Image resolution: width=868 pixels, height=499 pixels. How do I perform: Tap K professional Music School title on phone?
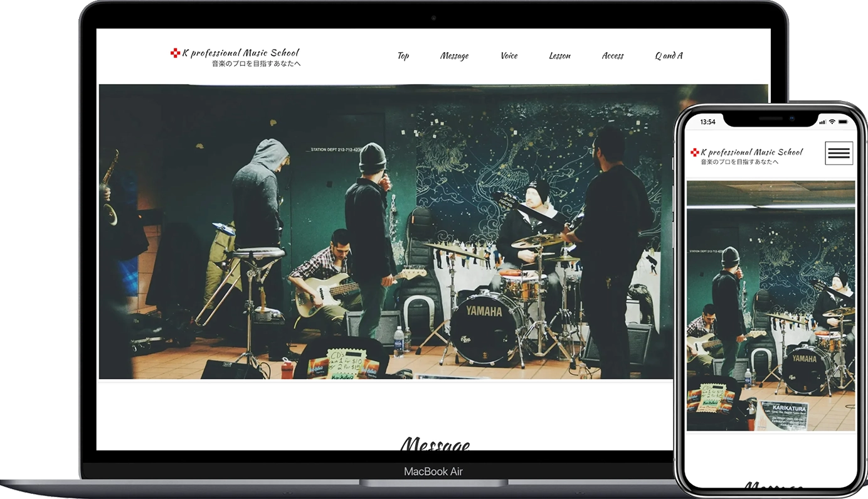pos(751,152)
